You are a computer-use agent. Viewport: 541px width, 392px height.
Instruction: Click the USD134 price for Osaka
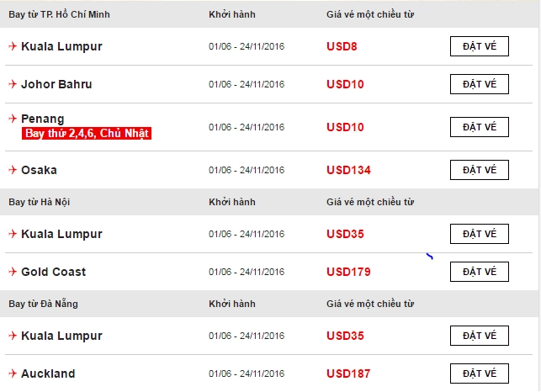tap(348, 170)
